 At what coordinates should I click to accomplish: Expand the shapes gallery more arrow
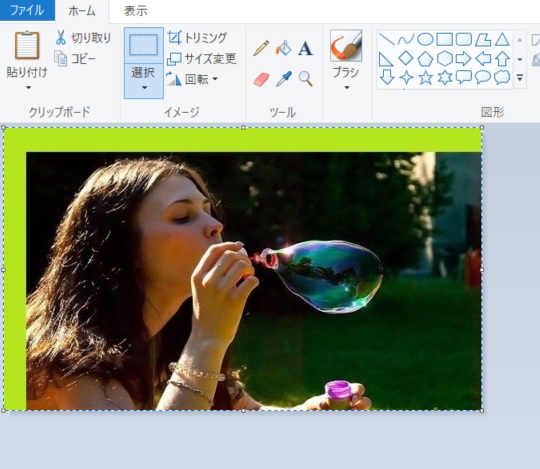520,78
